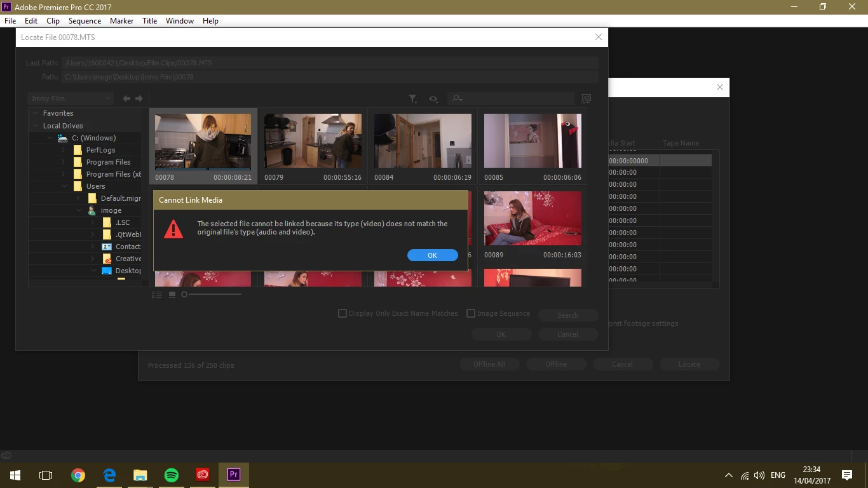This screenshot has height=488, width=868.
Task: Open the file type filter icon
Action: point(413,98)
